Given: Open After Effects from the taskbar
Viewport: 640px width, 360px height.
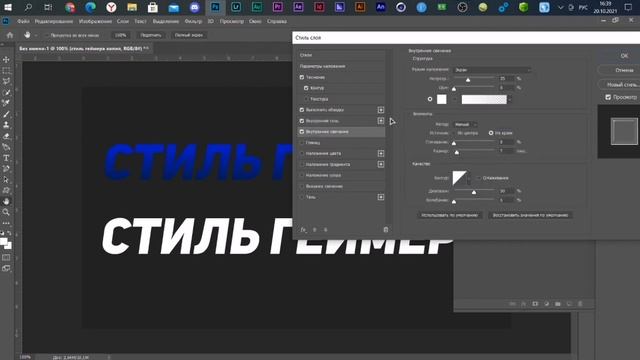Looking at the screenshot, I should coord(298,7).
